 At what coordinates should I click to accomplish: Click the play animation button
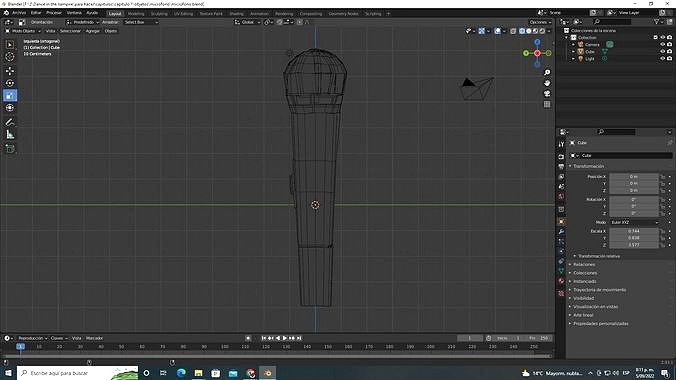[x=285, y=338]
